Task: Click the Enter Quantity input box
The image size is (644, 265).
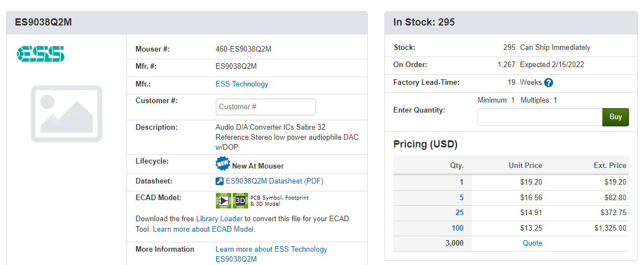Action: [x=540, y=118]
